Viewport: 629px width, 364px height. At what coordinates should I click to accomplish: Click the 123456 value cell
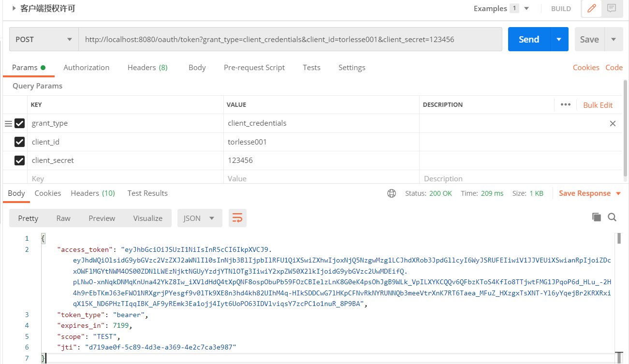tap(322, 160)
